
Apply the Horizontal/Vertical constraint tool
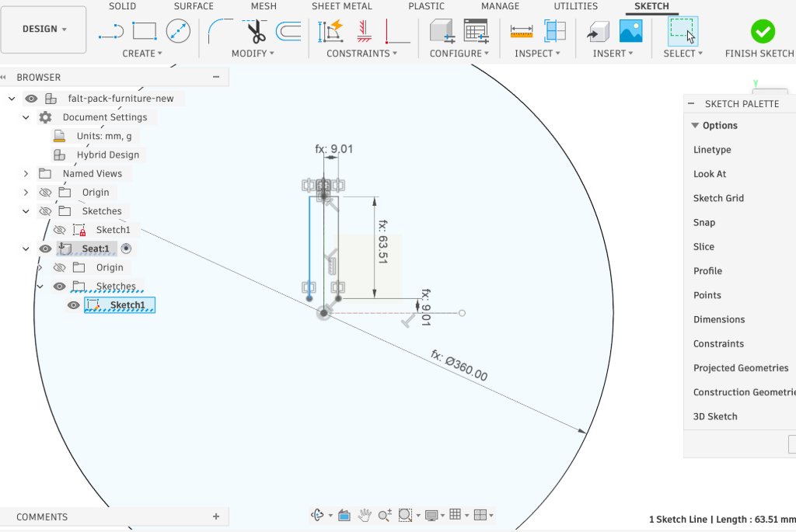point(397,31)
